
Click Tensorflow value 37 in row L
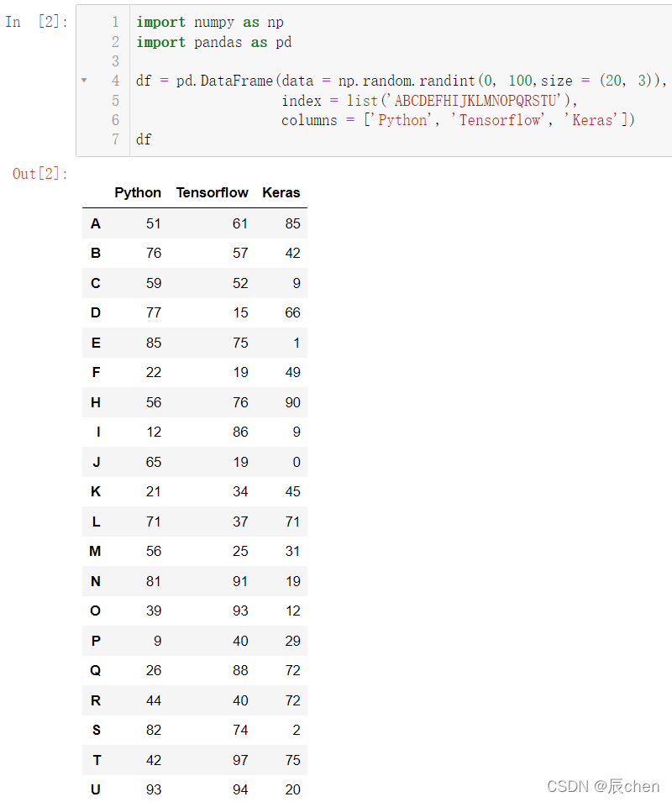coord(240,522)
